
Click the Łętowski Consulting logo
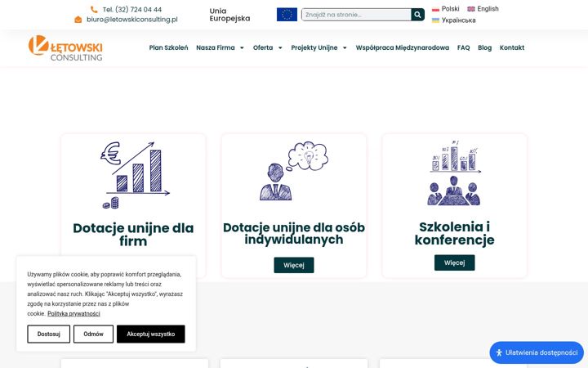click(x=65, y=47)
